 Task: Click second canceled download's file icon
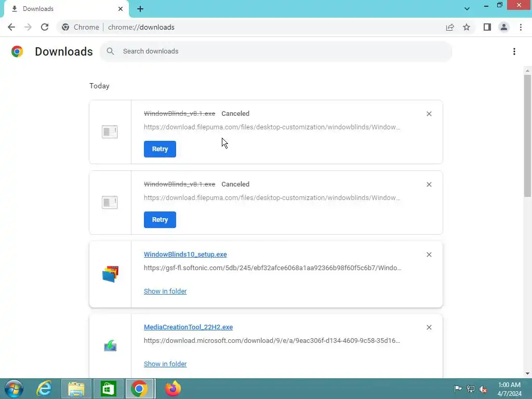coord(110,202)
